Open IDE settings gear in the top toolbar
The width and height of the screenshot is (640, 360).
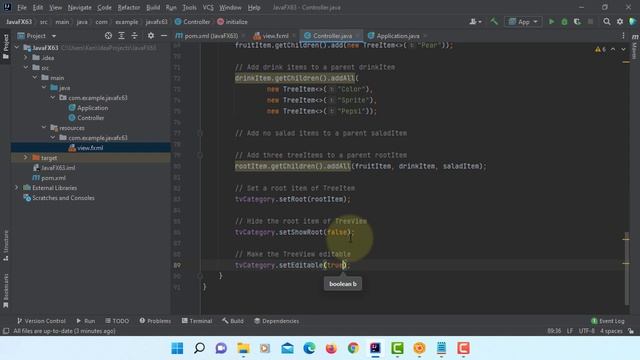pos(620,22)
